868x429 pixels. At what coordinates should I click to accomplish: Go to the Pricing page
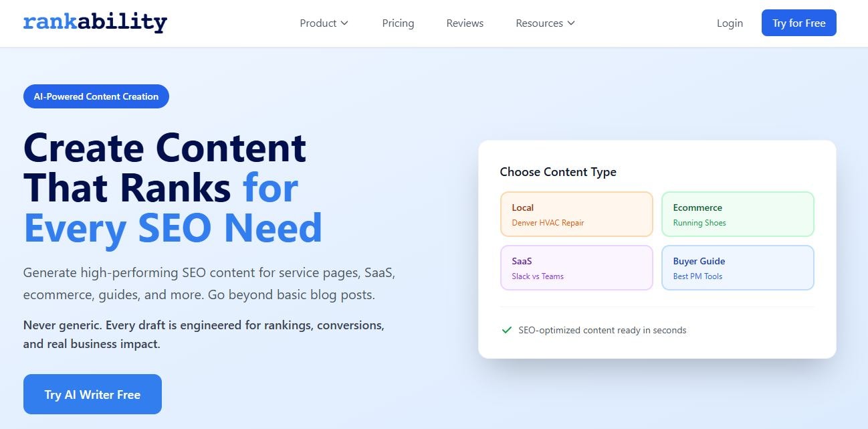(398, 23)
